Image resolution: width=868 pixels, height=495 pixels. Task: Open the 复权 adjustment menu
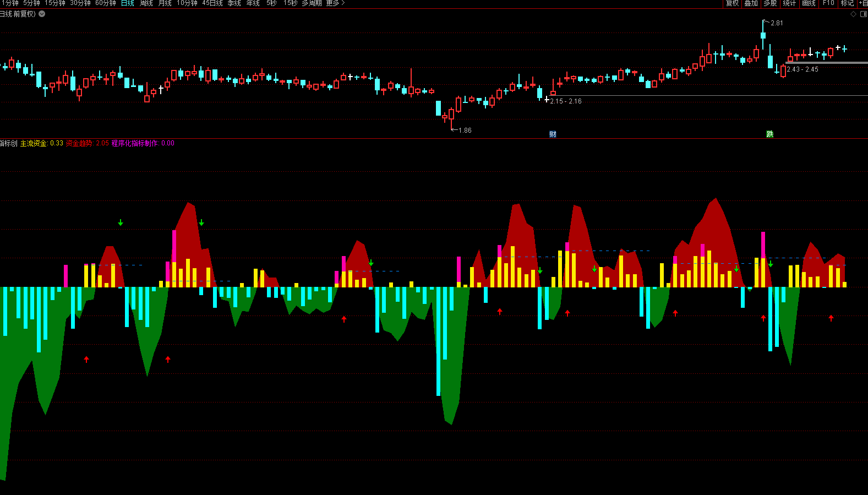732,3
